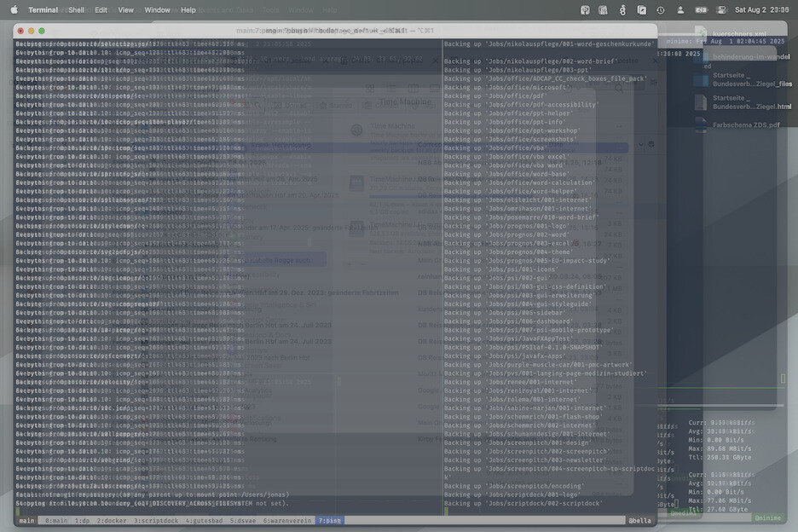This screenshot has height=532, width=798.
Task: Click the @minime label in background terminal
Action: (x=767, y=518)
